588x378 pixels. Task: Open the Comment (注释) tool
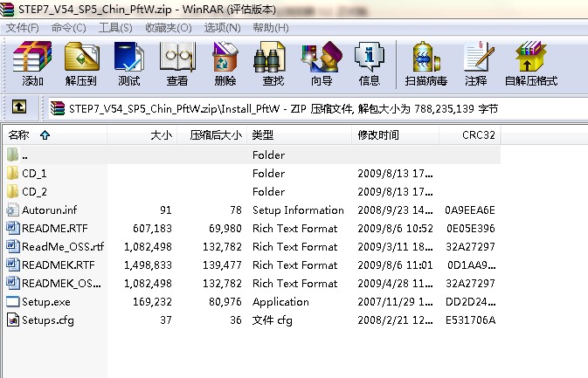476,64
